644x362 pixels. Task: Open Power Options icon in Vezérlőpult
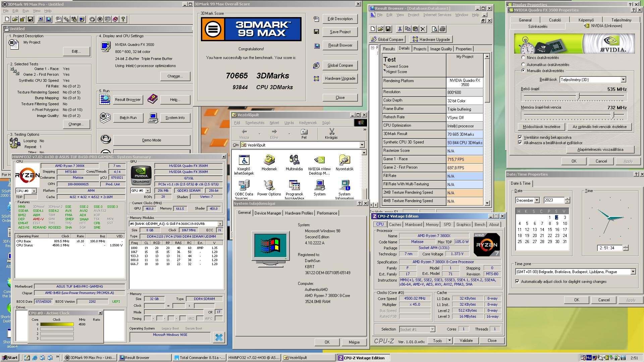(269, 188)
